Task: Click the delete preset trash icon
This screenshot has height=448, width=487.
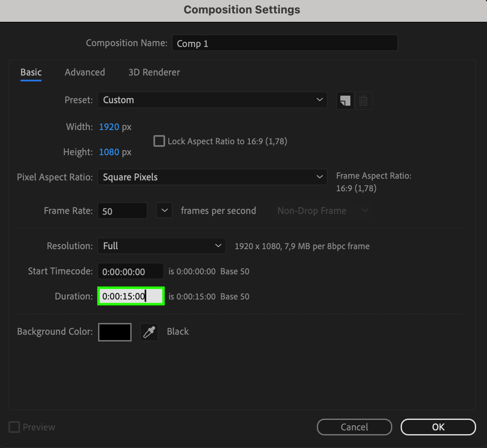Action: [x=363, y=101]
